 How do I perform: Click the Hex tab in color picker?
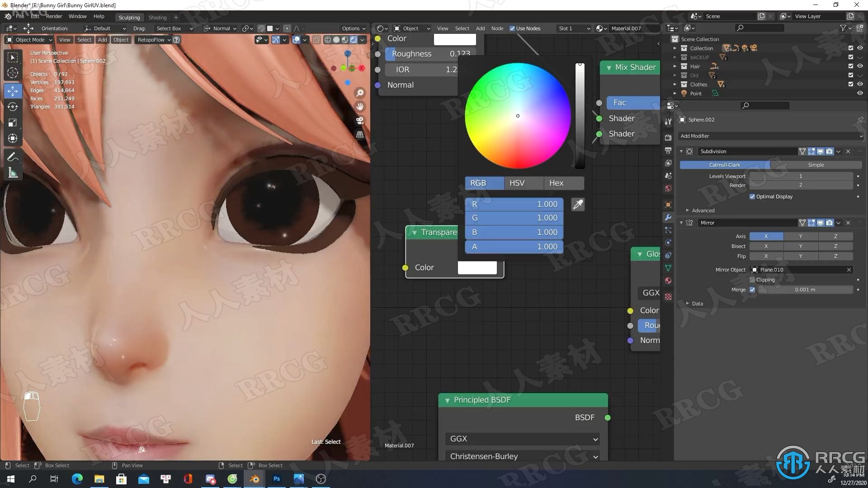pos(555,183)
